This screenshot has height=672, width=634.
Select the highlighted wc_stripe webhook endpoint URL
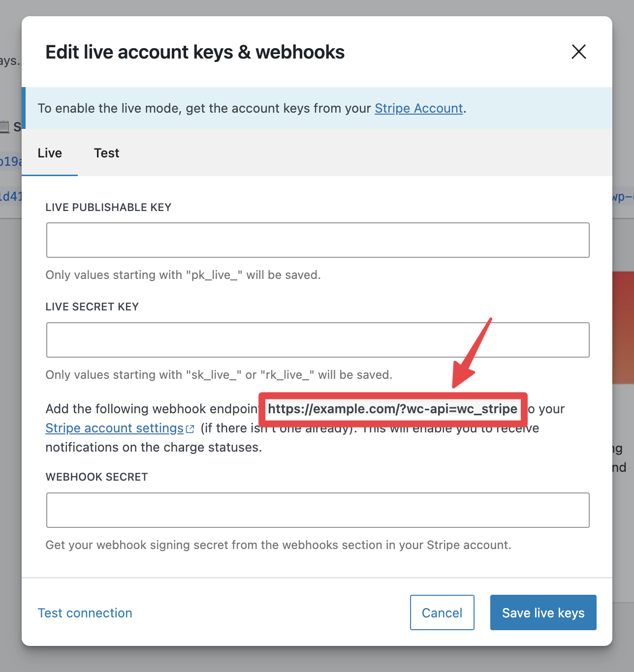[392, 409]
